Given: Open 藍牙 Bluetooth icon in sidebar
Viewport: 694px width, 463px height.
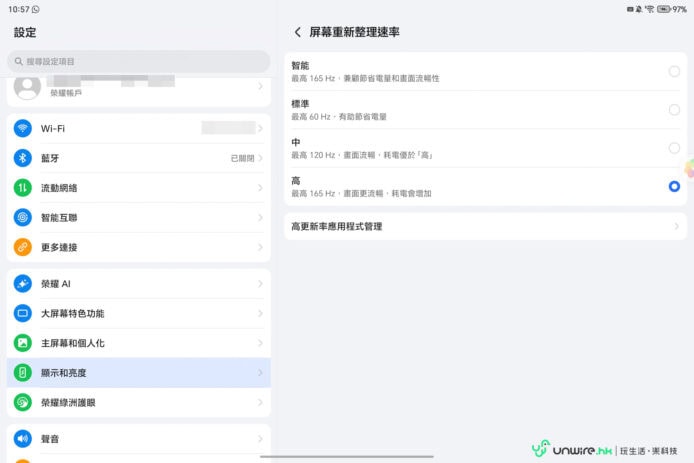Looking at the screenshot, I should click(x=23, y=158).
